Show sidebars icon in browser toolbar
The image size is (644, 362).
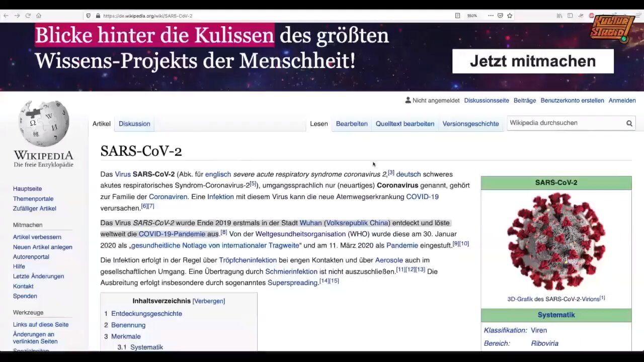[x=570, y=16]
